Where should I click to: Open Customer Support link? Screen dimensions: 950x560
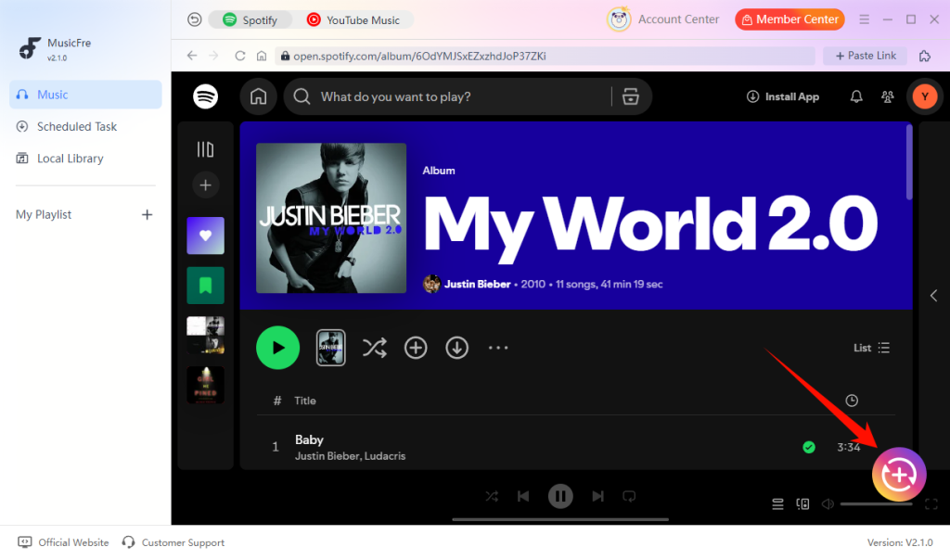tap(173, 542)
